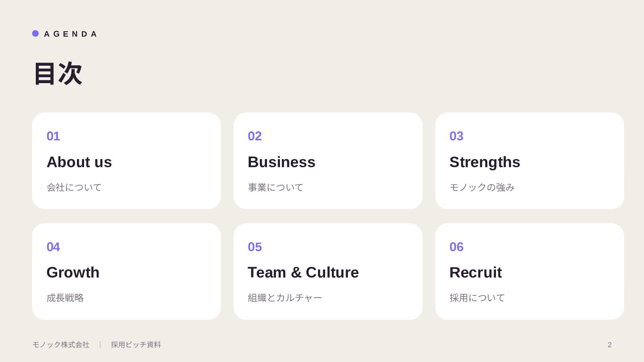Click the page number 2 in footer

coord(610,345)
